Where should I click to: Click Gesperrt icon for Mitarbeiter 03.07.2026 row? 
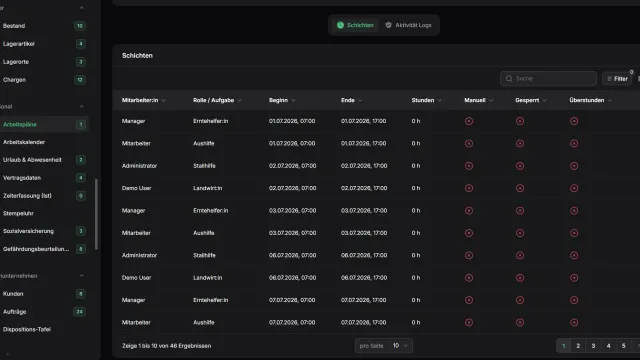tap(520, 233)
